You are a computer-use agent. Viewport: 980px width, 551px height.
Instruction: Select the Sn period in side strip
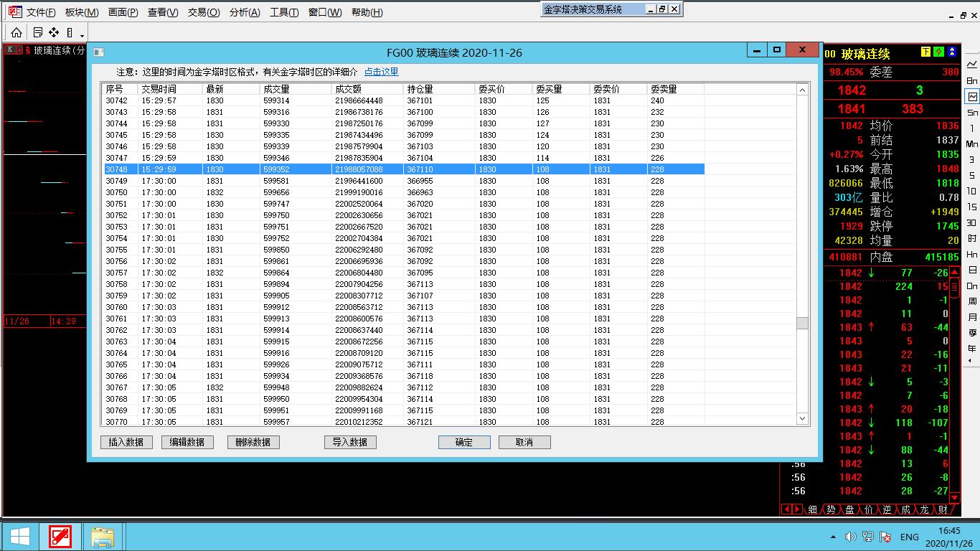972,112
